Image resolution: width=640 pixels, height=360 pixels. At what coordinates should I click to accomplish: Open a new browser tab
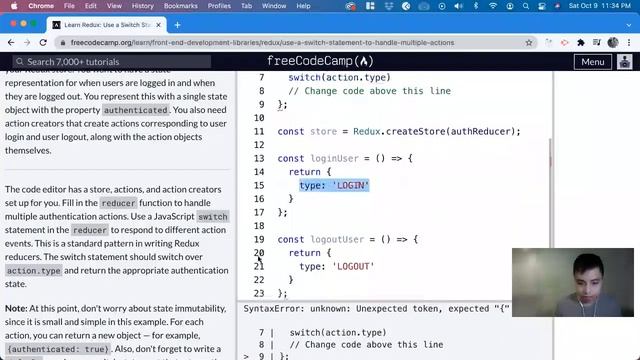(x=177, y=25)
